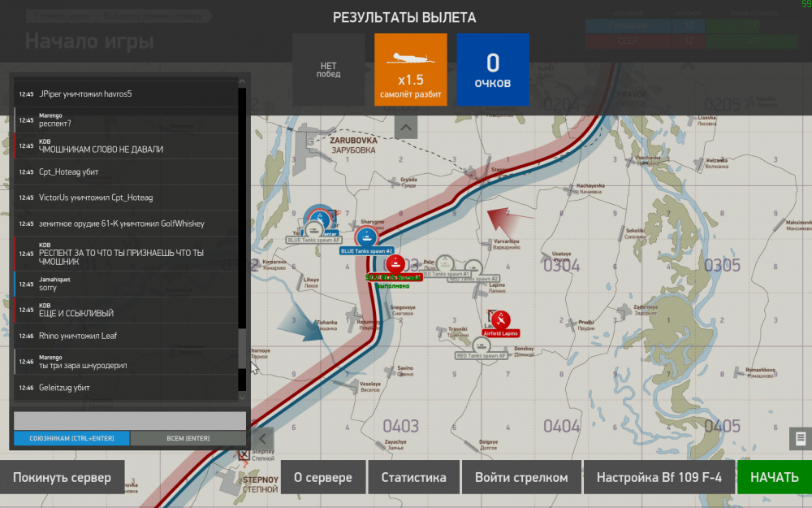Viewport: 812px width, 508px height.
Task: Click map grid label 0305
Action: coord(722,266)
